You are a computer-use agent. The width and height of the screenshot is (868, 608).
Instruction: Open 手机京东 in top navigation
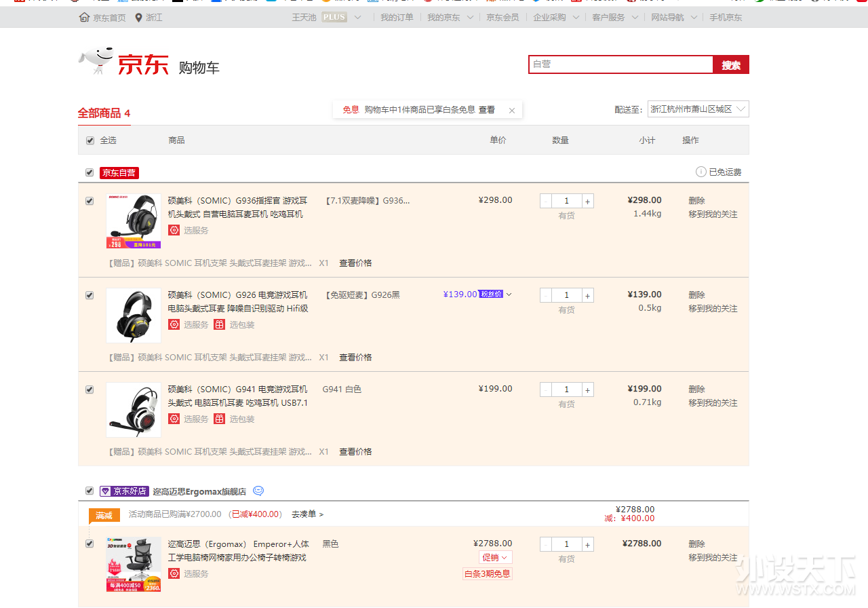click(x=726, y=17)
